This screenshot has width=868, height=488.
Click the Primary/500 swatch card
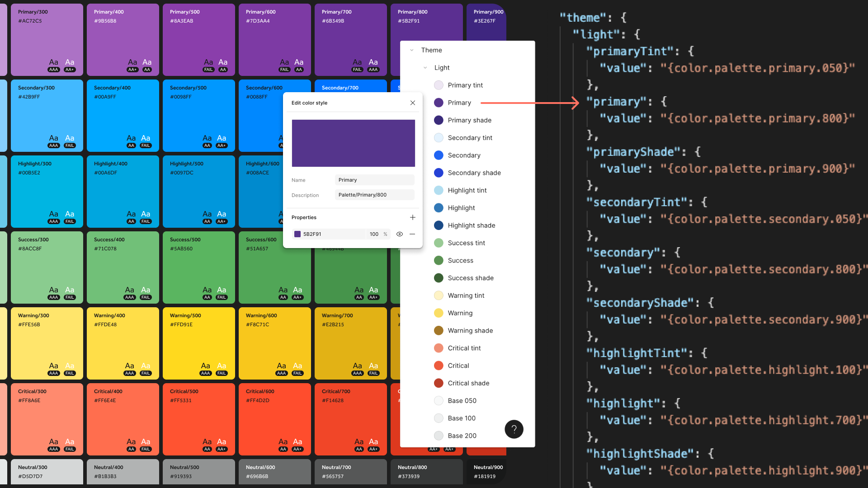click(x=199, y=40)
